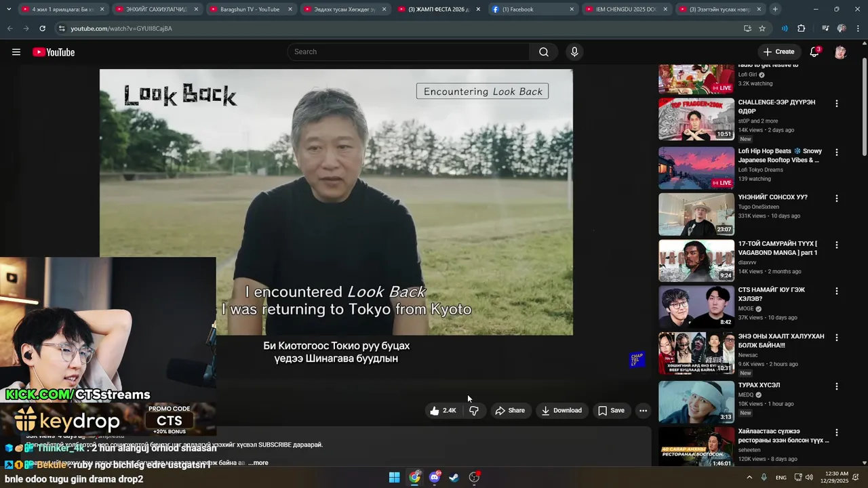Open the Chrome three-dot menu

tap(858, 28)
